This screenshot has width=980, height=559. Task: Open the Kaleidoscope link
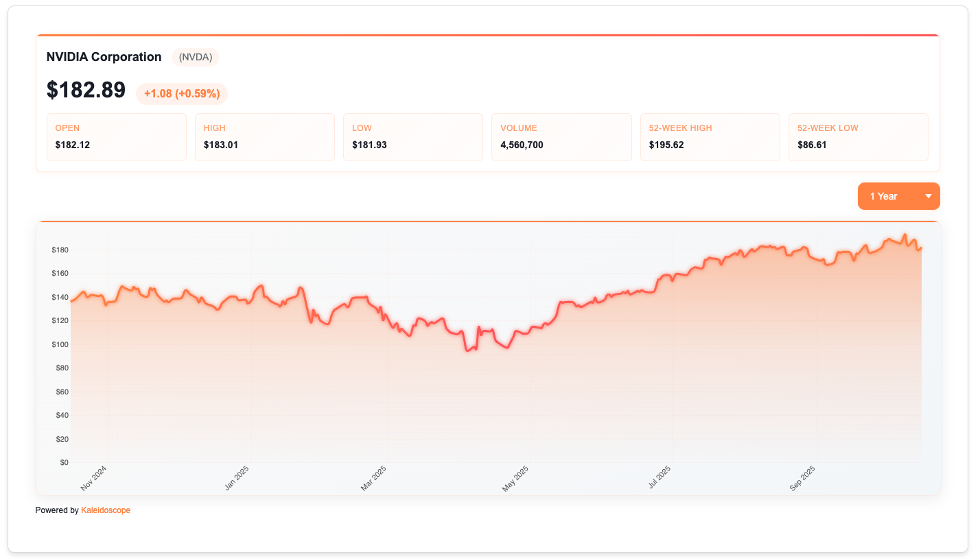[x=106, y=510]
